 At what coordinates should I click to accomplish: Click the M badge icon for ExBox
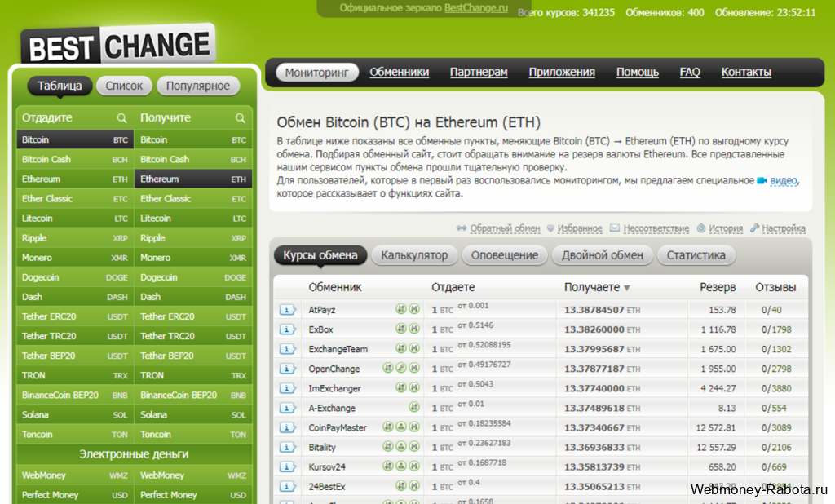413,329
